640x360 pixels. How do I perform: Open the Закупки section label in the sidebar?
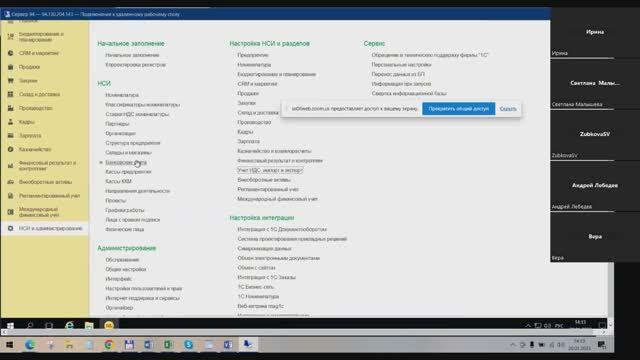pyautogui.click(x=28, y=81)
